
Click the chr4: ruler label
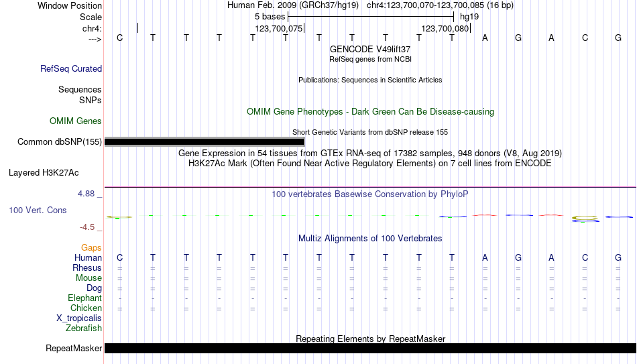click(92, 28)
